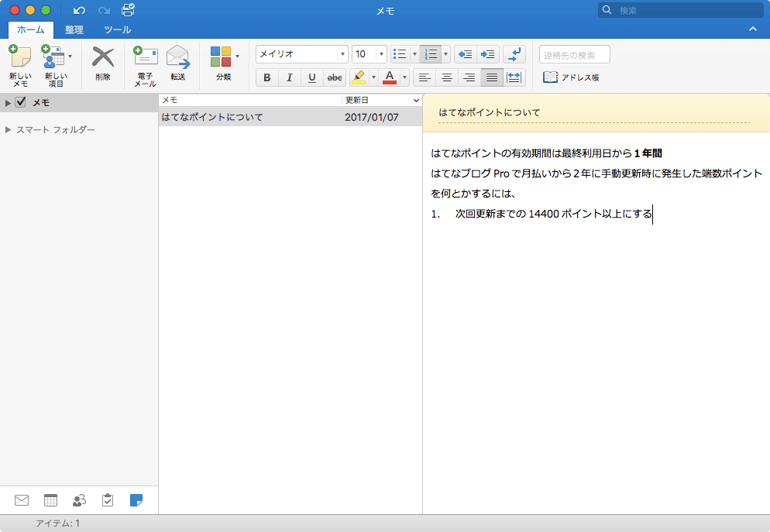
Task: Expand the スマート フォルダー section
Action: coord(8,129)
